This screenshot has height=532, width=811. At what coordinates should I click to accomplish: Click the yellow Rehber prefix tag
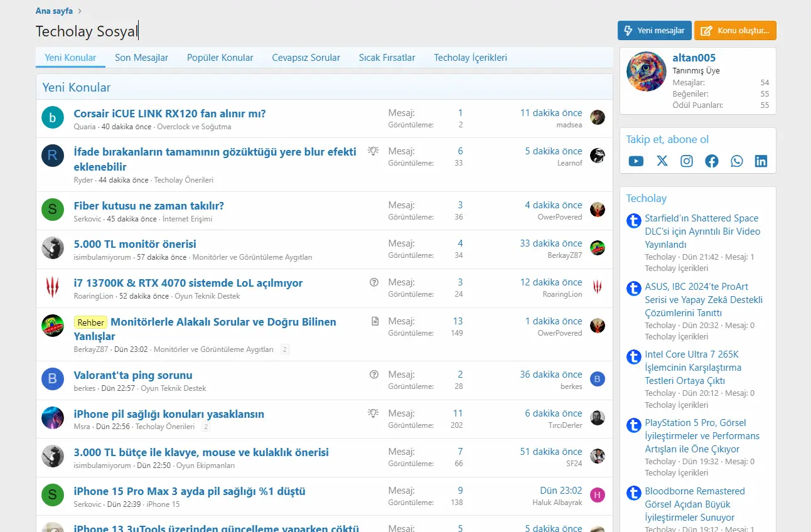pos(91,322)
